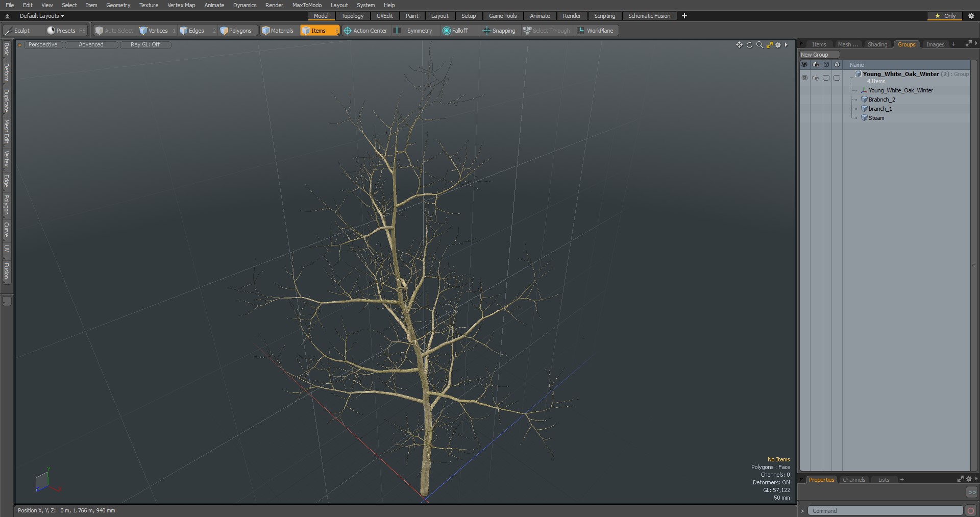Select the Young_White_Oak_Winter locator item
Screen dimensions: 980x517
[x=900, y=90]
